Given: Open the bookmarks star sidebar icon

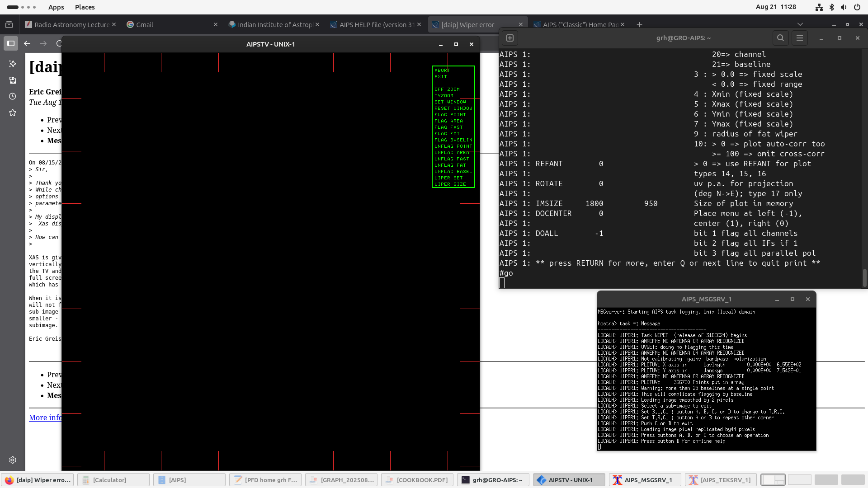Looking at the screenshot, I should (13, 113).
